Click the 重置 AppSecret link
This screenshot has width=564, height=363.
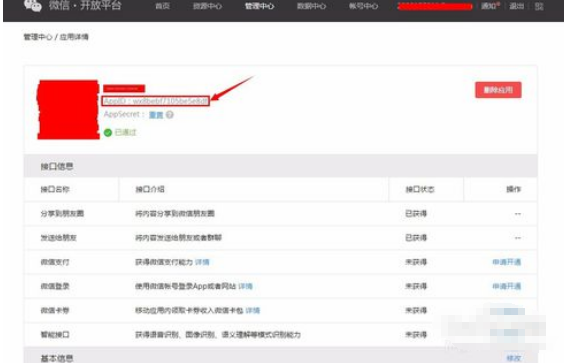156,115
